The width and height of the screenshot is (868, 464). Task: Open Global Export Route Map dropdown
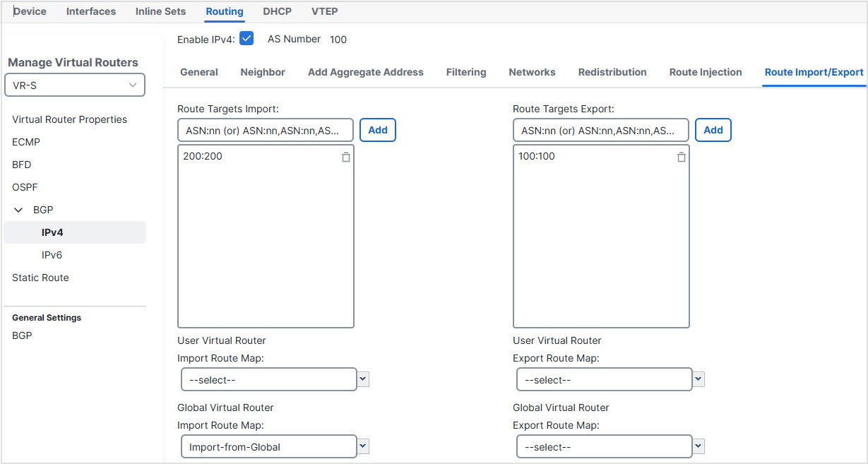coord(698,446)
